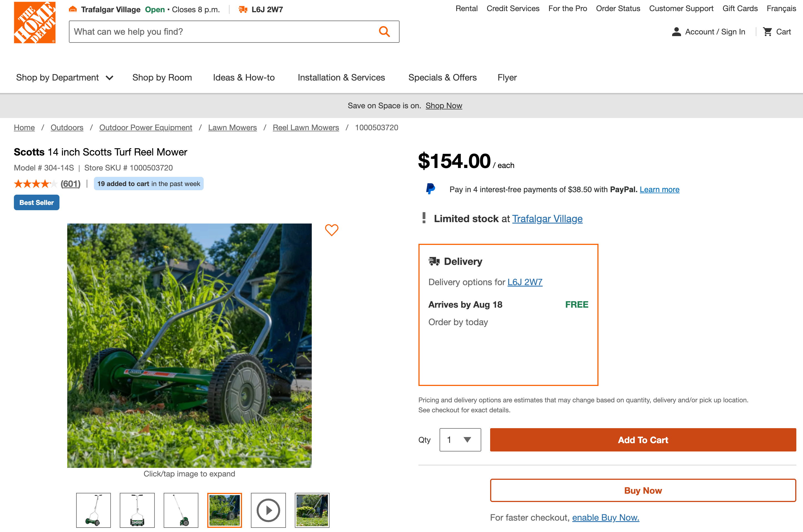The width and height of the screenshot is (803, 532).
Task: Click Trafalgar Village stock location link
Action: click(x=547, y=219)
